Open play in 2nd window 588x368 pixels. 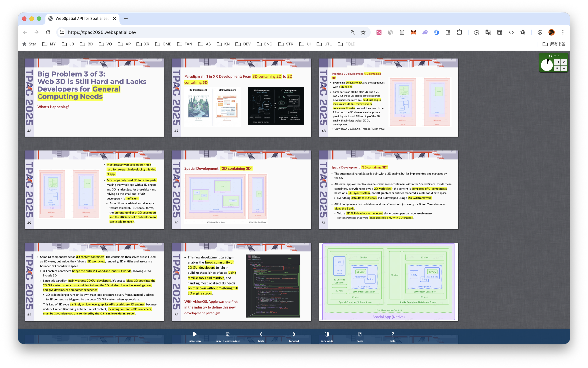pyautogui.click(x=228, y=334)
